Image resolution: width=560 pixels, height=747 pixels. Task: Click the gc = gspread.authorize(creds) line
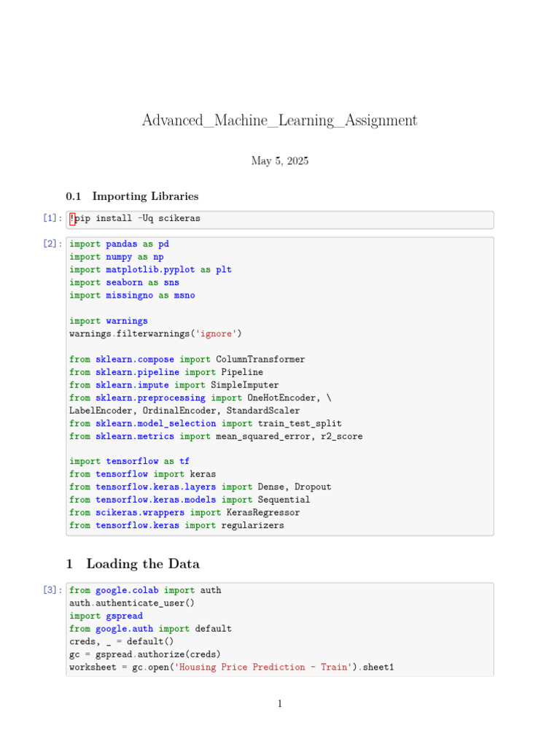(x=145, y=654)
